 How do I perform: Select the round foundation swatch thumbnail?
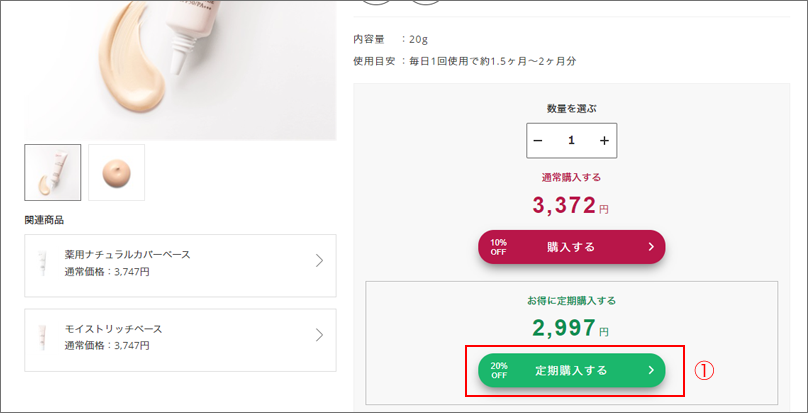117,172
